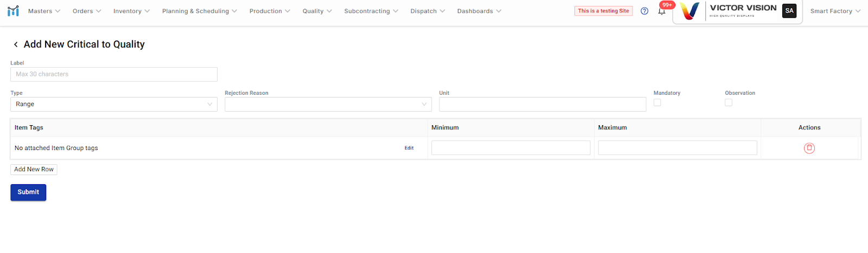Click Edit link for Item Group tags
Viewport: 868px width, 253px height.
(x=409, y=148)
